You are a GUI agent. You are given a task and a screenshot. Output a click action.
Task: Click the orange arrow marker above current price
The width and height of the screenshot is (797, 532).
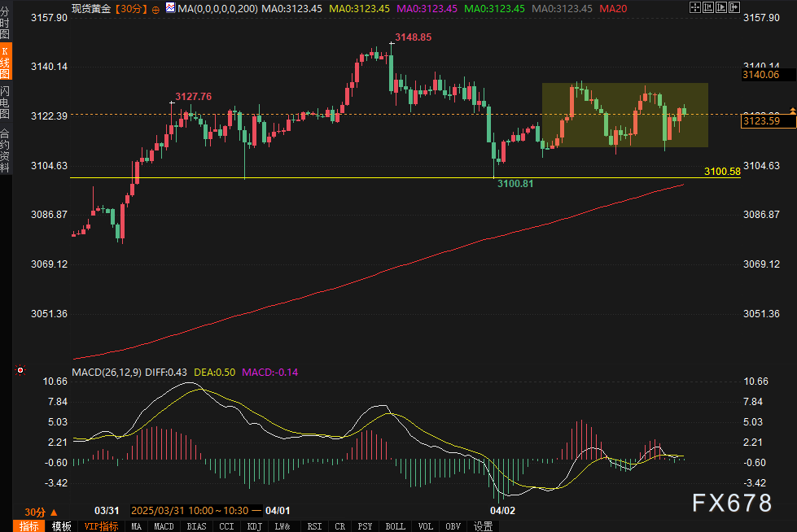click(x=792, y=110)
